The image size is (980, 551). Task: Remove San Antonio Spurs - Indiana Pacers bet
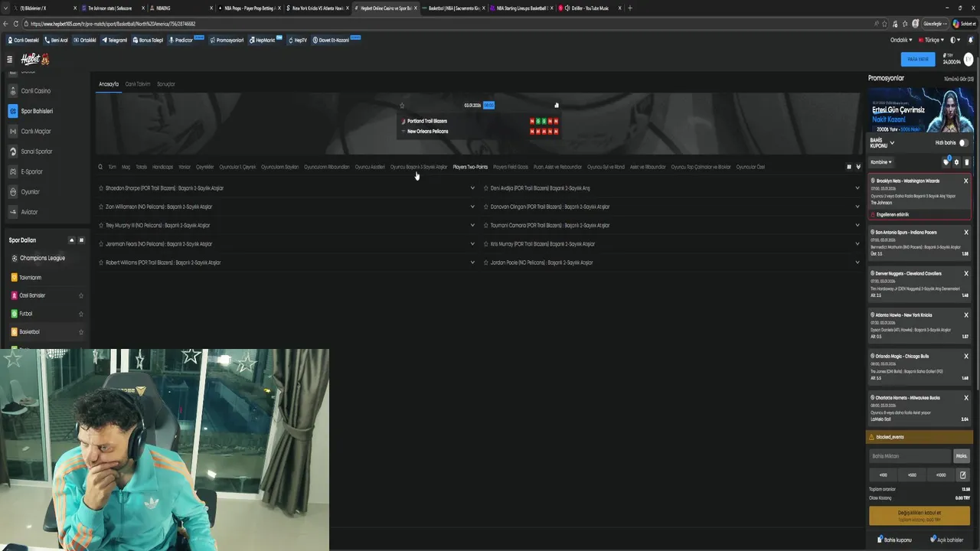coord(965,232)
